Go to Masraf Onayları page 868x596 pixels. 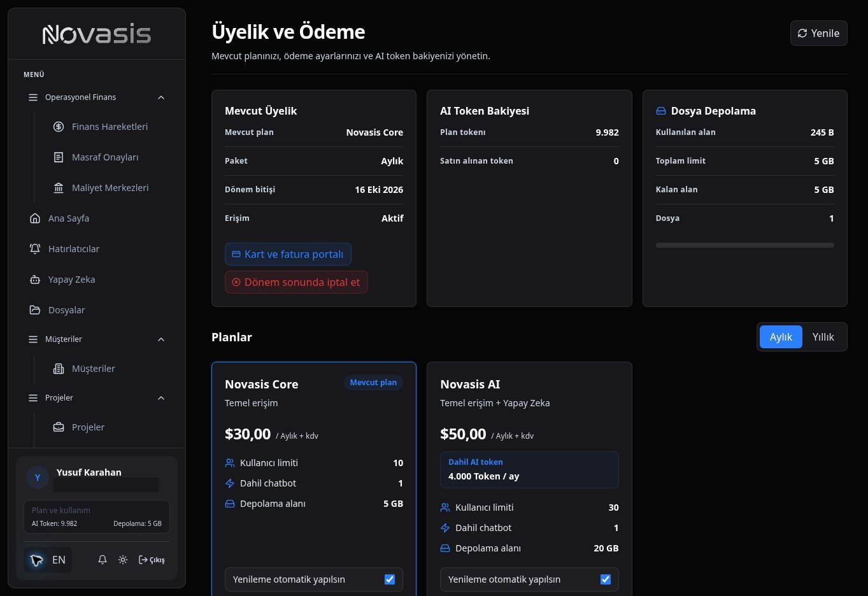pos(96,157)
